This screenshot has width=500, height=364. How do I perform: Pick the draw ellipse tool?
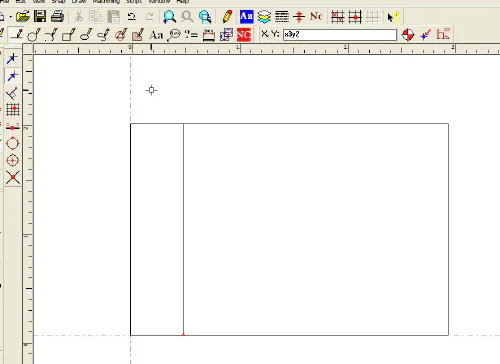pyautogui.click(x=86, y=35)
